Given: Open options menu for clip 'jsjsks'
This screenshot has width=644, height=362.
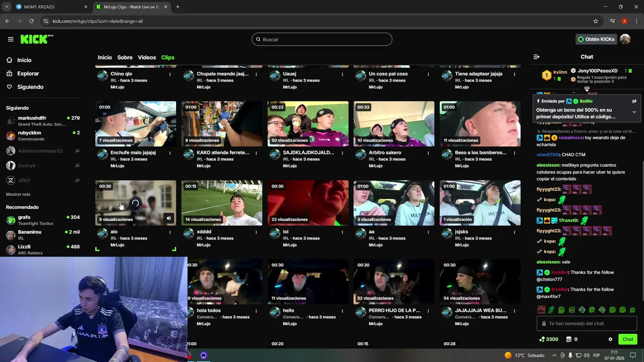Looking at the screenshot, I should (514, 232).
